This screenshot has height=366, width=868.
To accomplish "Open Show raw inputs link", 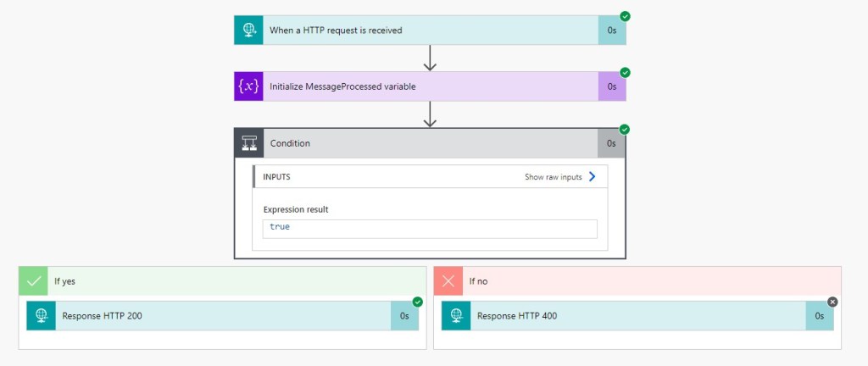I will tap(553, 177).
